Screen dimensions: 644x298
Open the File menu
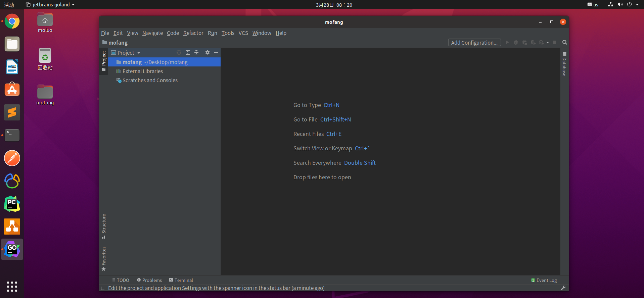[105, 33]
